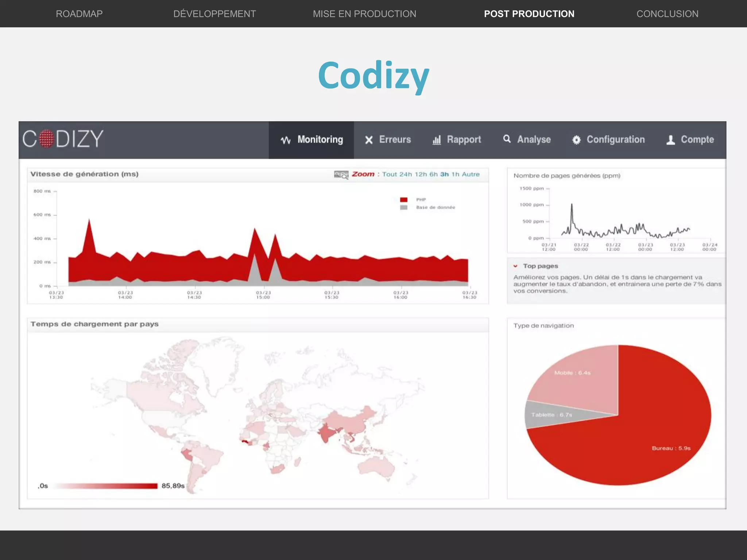This screenshot has height=560, width=747.
Task: Click the 03/23 15:00 time axis label
Action: click(x=263, y=295)
